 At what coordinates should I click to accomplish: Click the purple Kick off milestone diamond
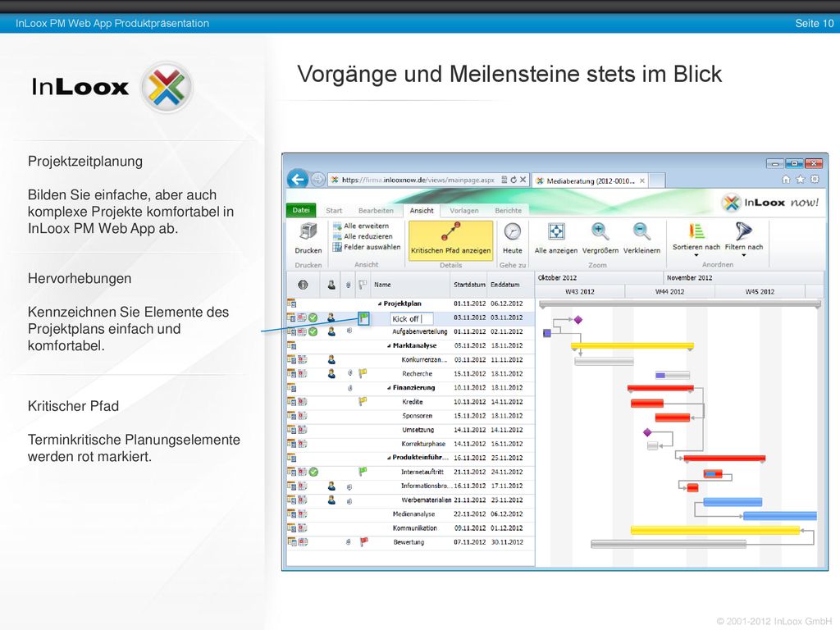tap(578, 320)
